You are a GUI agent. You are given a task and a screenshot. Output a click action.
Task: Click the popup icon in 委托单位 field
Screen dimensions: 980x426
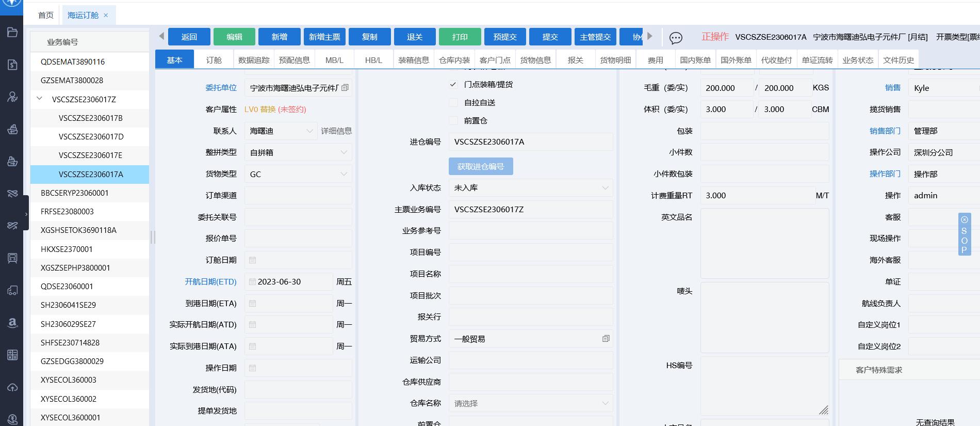click(x=345, y=88)
